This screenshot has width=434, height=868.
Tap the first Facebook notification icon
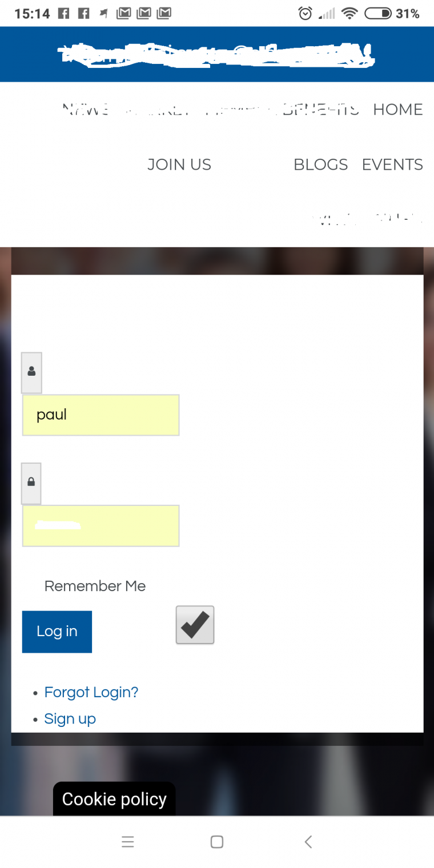point(64,13)
